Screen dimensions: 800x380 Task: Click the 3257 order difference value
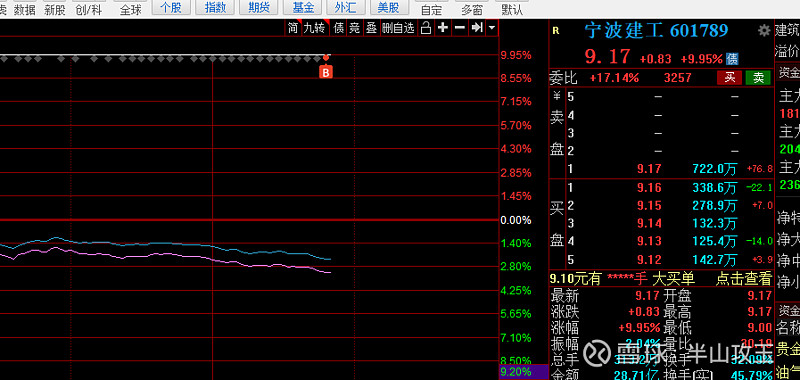click(678, 78)
